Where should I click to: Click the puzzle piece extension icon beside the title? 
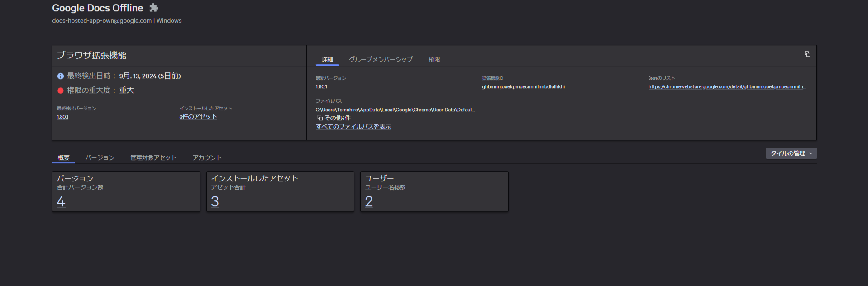pyautogui.click(x=154, y=8)
